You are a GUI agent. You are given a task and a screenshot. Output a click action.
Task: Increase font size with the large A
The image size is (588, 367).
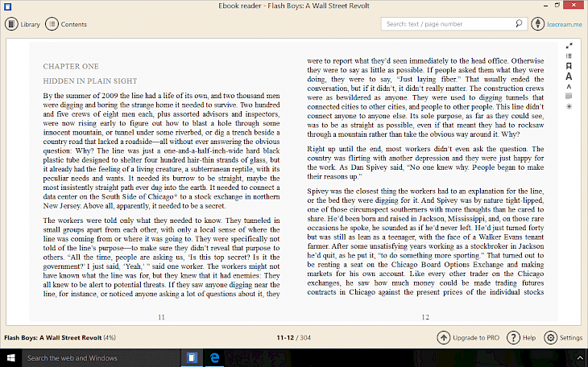tap(569, 76)
